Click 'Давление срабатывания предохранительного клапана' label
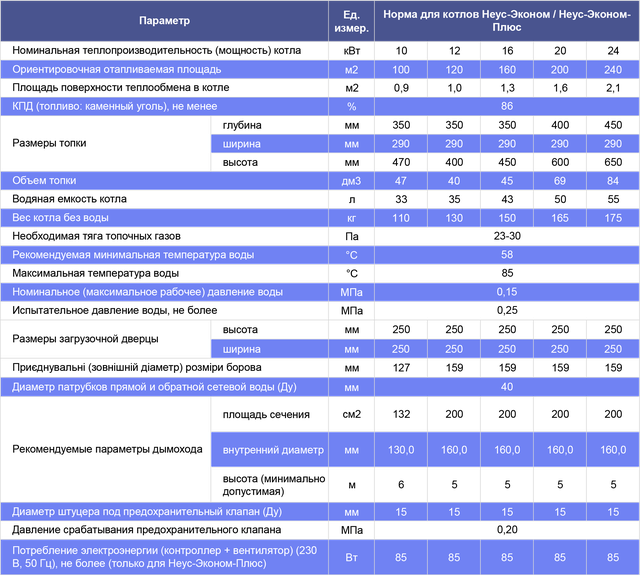Screen dimensions: 640x575 [x=147, y=530]
